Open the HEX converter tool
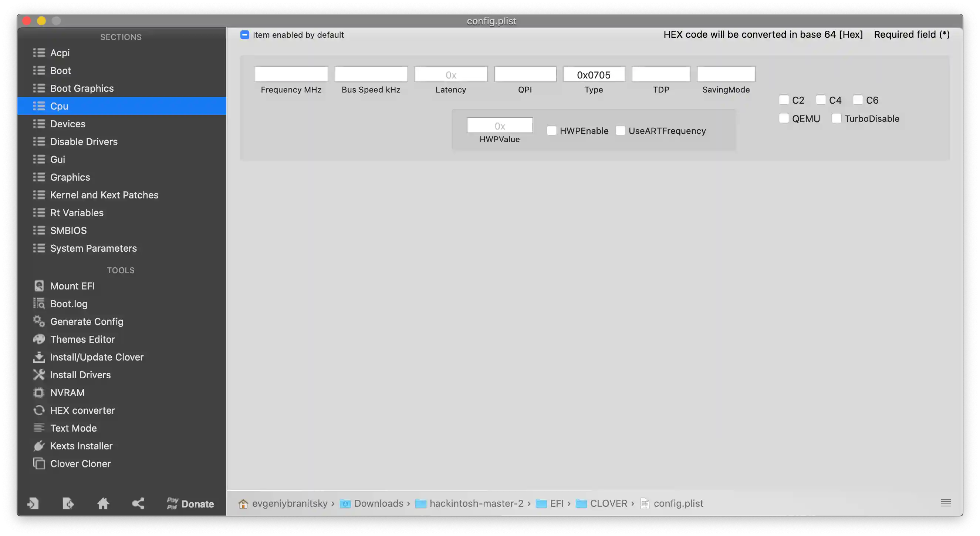980x536 pixels. tap(82, 411)
